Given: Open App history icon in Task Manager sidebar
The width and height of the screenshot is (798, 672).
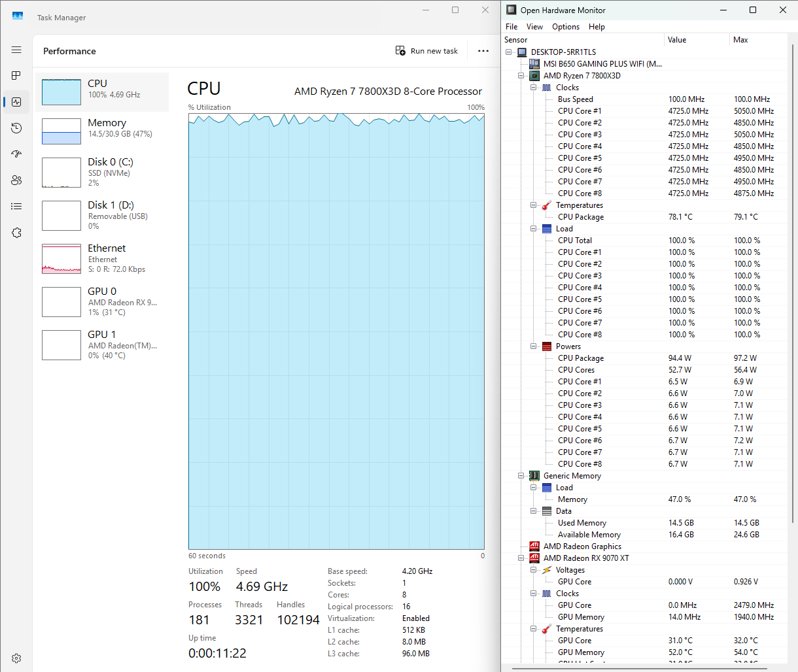Looking at the screenshot, I should 16,128.
